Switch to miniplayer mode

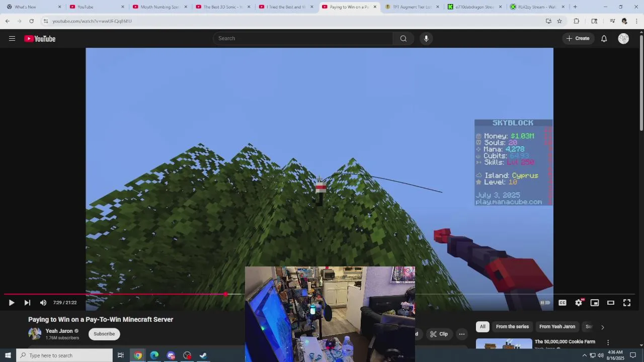tap(595, 303)
